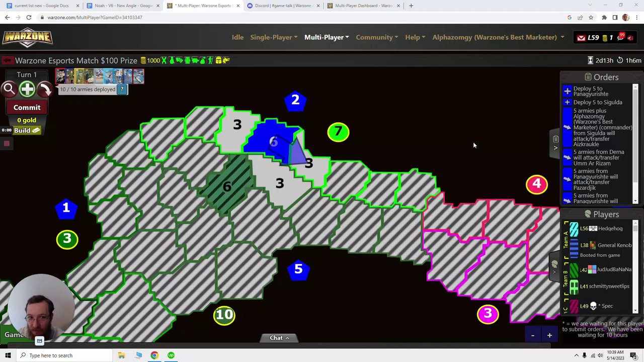Screen dimensions: 644x362
Task: Open the Help dropdown menu
Action: (x=415, y=37)
